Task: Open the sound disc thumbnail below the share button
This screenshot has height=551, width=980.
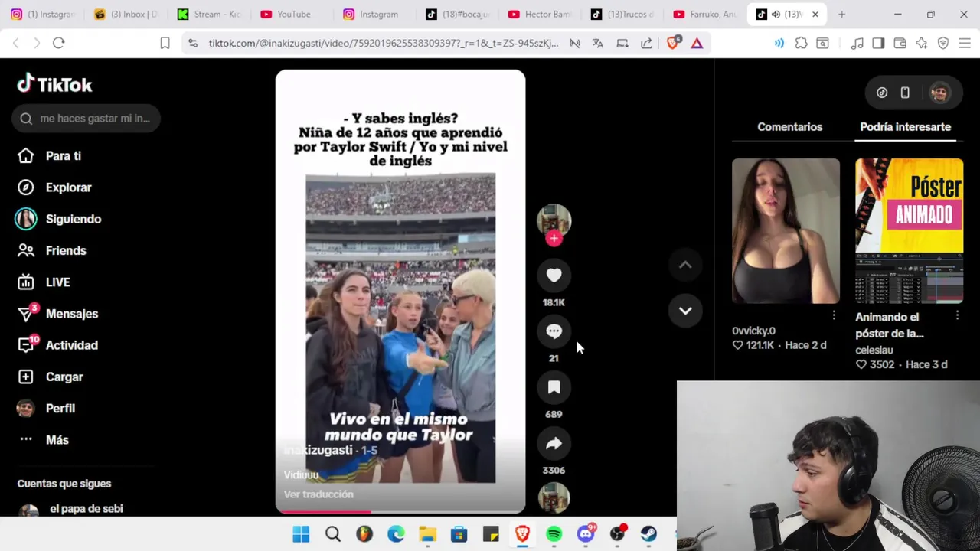Action: pyautogui.click(x=554, y=498)
